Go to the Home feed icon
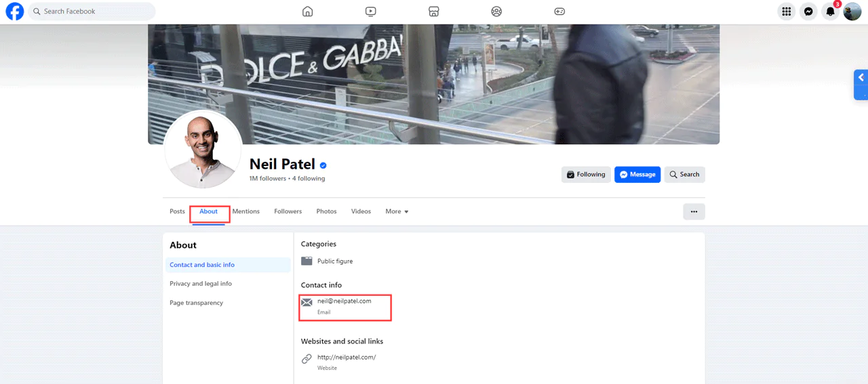 point(308,12)
